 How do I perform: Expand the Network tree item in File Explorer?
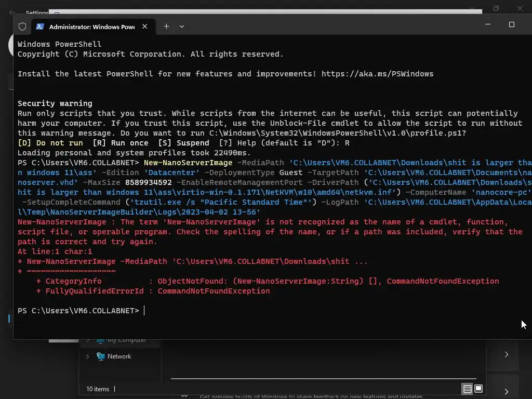[87, 356]
